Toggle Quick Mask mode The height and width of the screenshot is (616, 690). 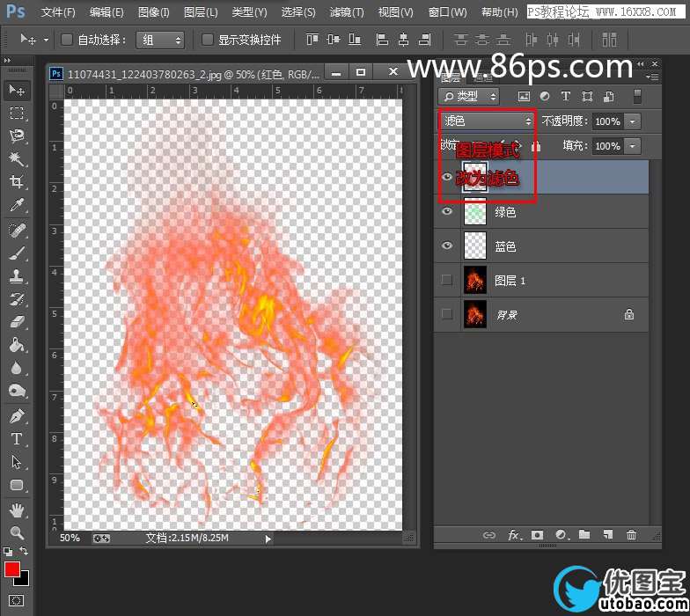pos(16,600)
